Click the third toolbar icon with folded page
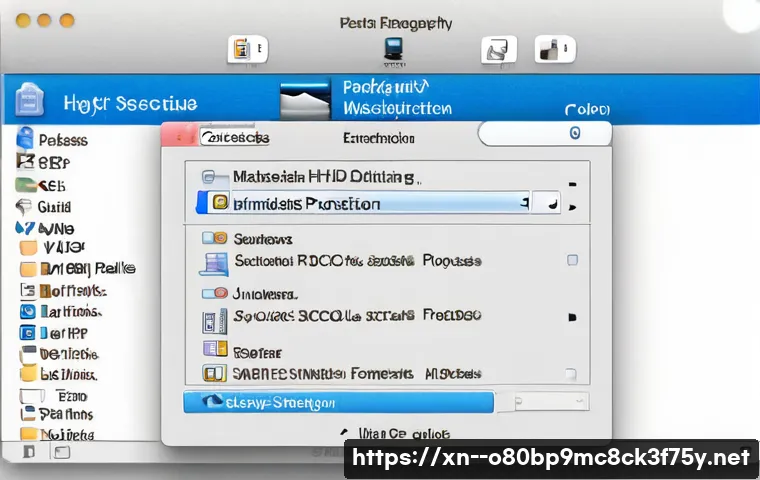Screen dimensions: 760x480 pos(495,49)
